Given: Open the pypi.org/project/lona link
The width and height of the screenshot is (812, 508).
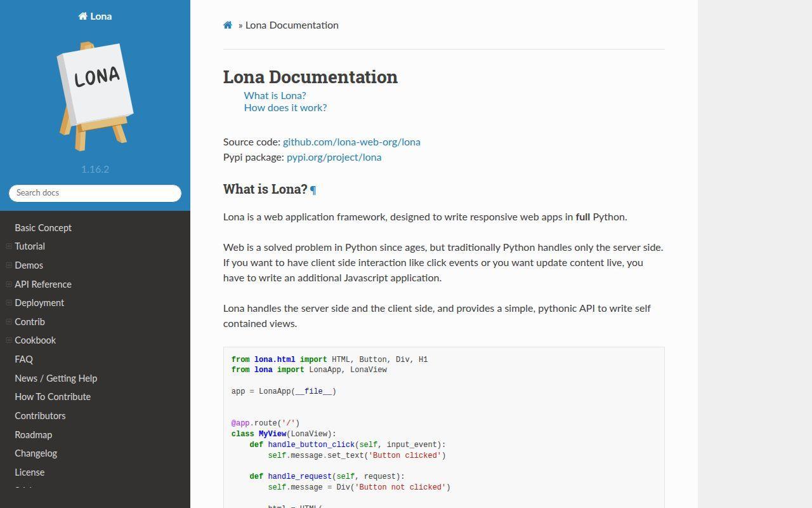Looking at the screenshot, I should [334, 157].
